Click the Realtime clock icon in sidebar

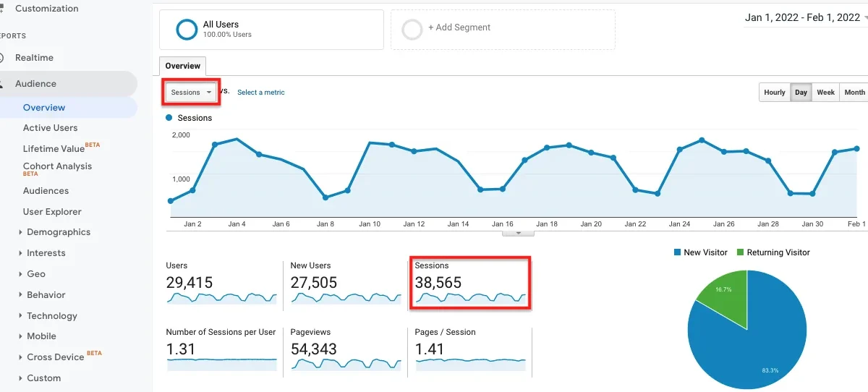click(2, 58)
